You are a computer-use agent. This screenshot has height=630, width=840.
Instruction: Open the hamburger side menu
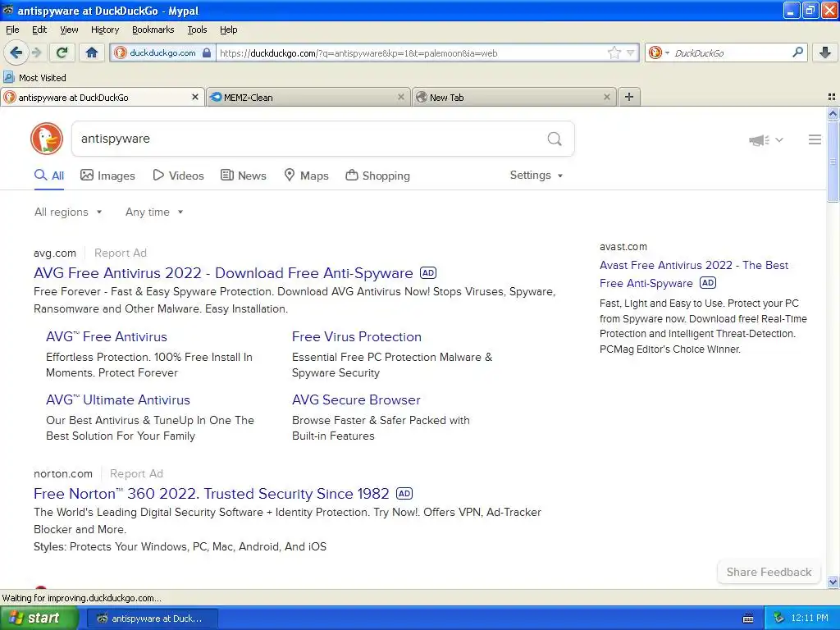point(815,139)
